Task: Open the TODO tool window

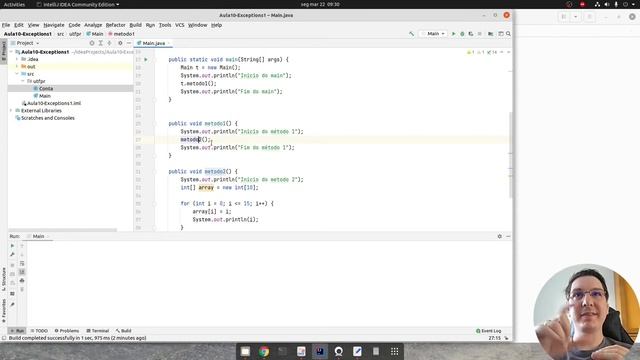Action: click(x=39, y=331)
